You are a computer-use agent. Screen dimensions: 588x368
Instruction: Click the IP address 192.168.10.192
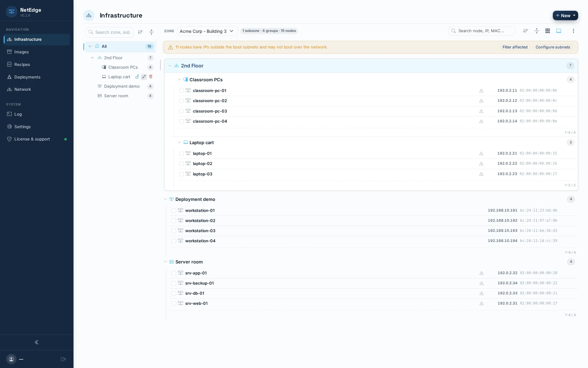pyautogui.click(x=503, y=220)
